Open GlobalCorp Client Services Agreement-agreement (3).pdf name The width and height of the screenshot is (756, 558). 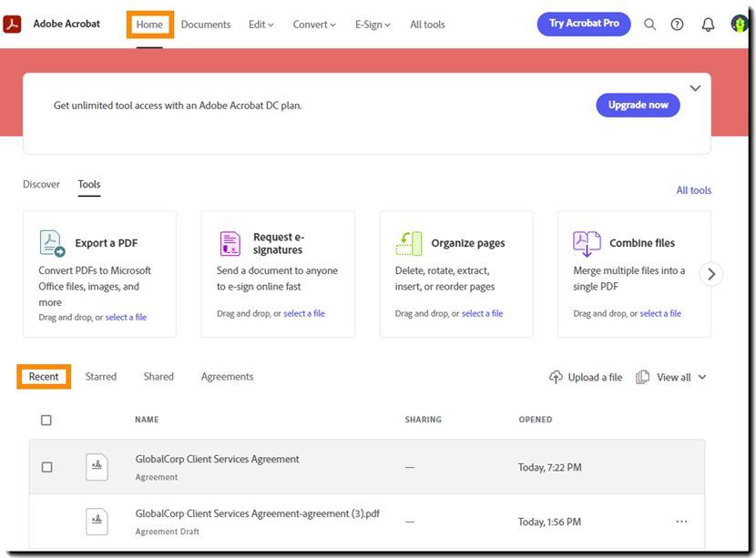point(258,513)
